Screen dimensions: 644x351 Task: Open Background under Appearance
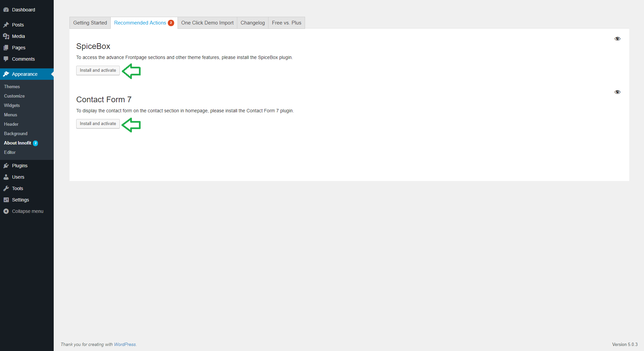click(27, 133)
